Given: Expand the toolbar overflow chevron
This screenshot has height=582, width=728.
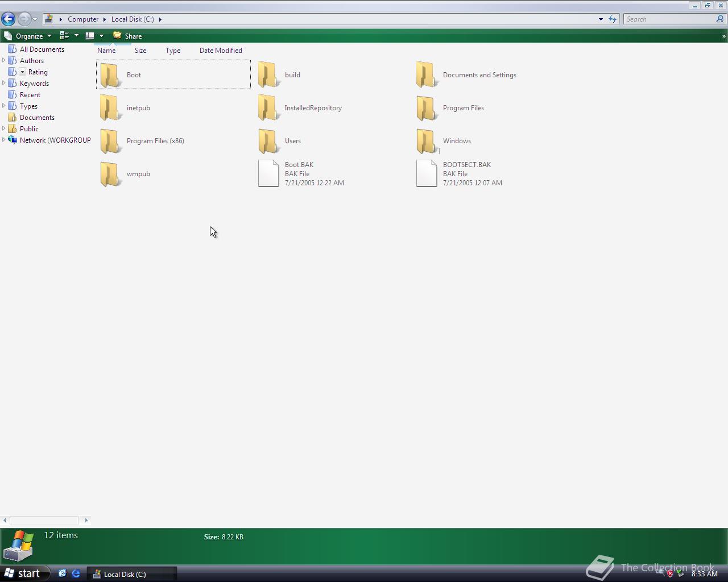Looking at the screenshot, I should [x=723, y=36].
